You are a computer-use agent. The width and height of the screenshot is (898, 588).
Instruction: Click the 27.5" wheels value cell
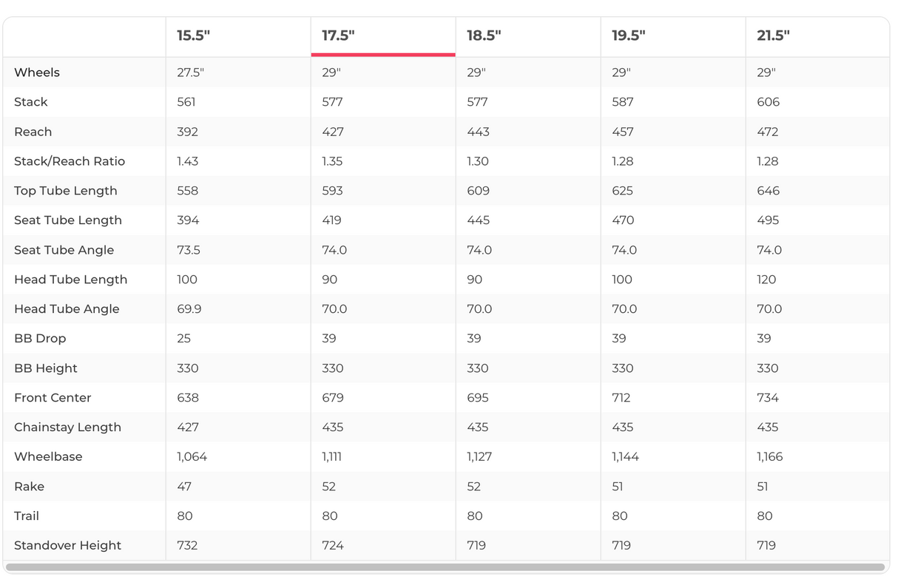(191, 72)
